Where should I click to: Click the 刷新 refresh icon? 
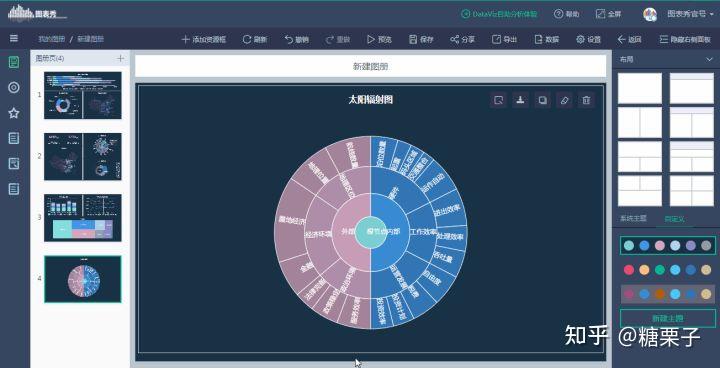pyautogui.click(x=247, y=40)
